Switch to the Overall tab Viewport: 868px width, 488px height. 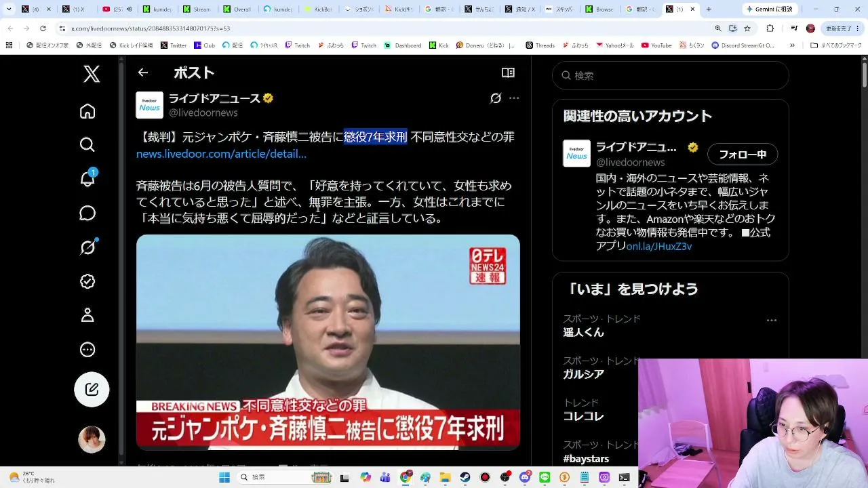pyautogui.click(x=236, y=9)
